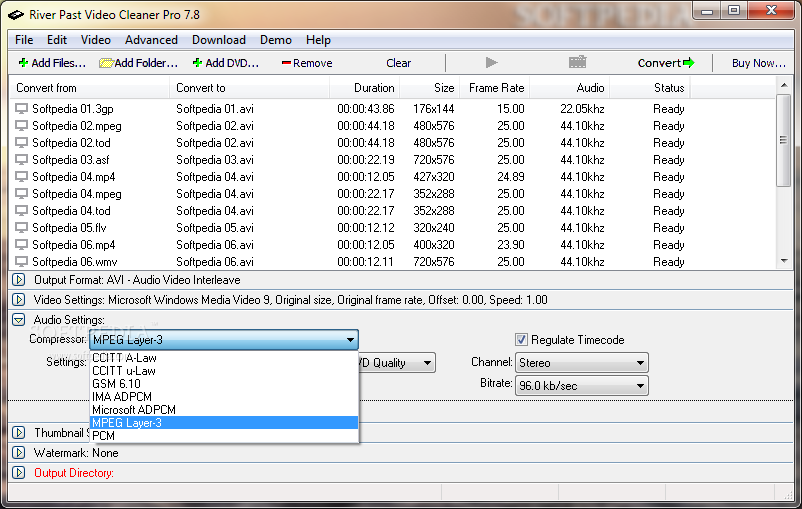This screenshot has width=802, height=509.
Task: Open the Edit menu
Action: pyautogui.click(x=57, y=40)
